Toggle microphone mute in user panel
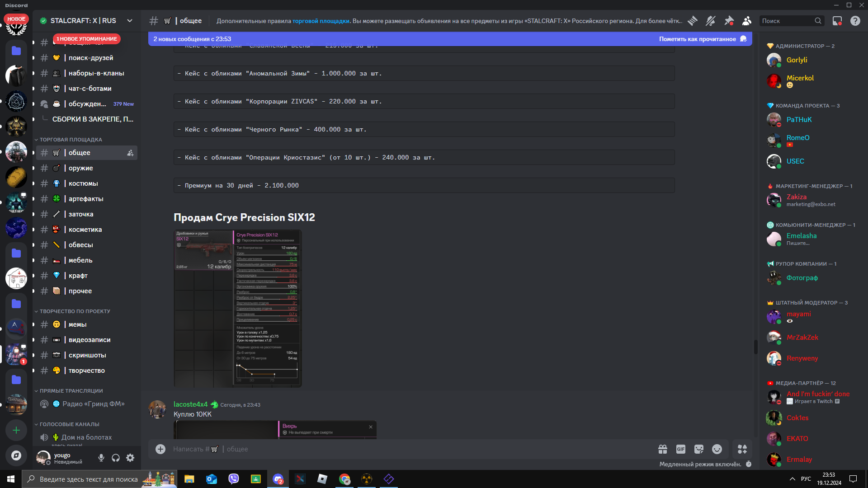This screenshot has height=488, width=868. (101, 458)
